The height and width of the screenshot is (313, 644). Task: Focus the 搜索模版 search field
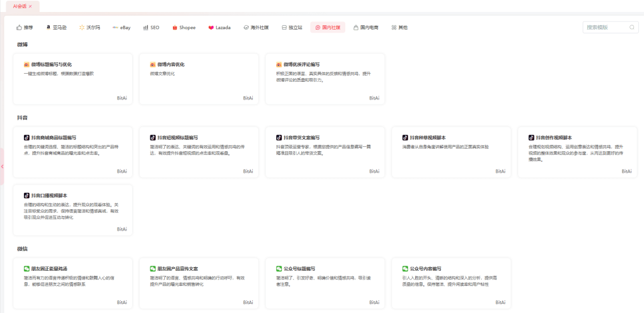(605, 28)
